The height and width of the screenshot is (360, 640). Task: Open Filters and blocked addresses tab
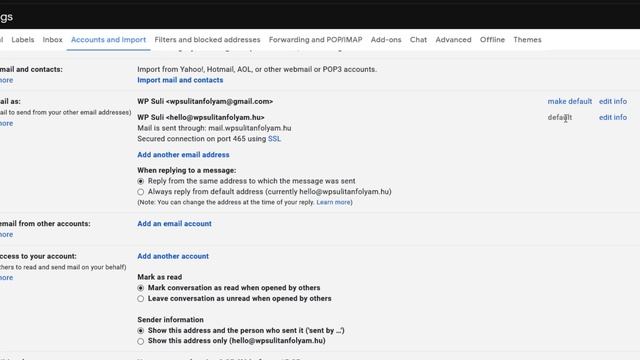click(x=207, y=40)
